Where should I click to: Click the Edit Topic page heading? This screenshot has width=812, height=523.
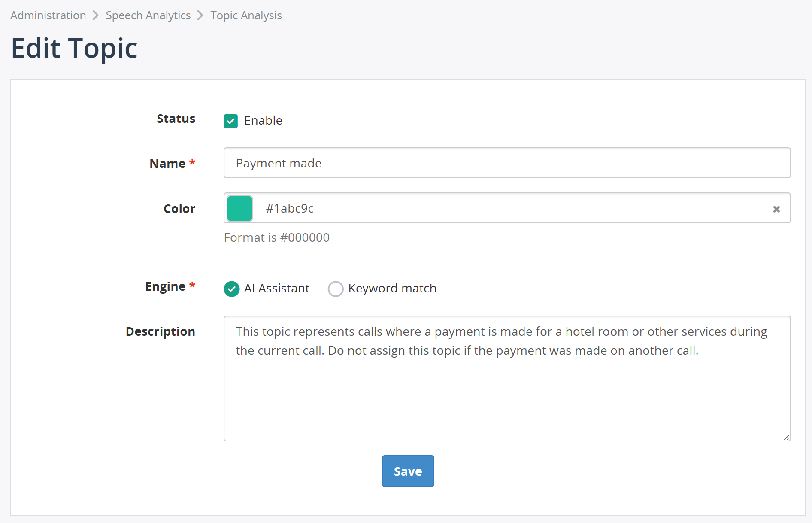(74, 48)
